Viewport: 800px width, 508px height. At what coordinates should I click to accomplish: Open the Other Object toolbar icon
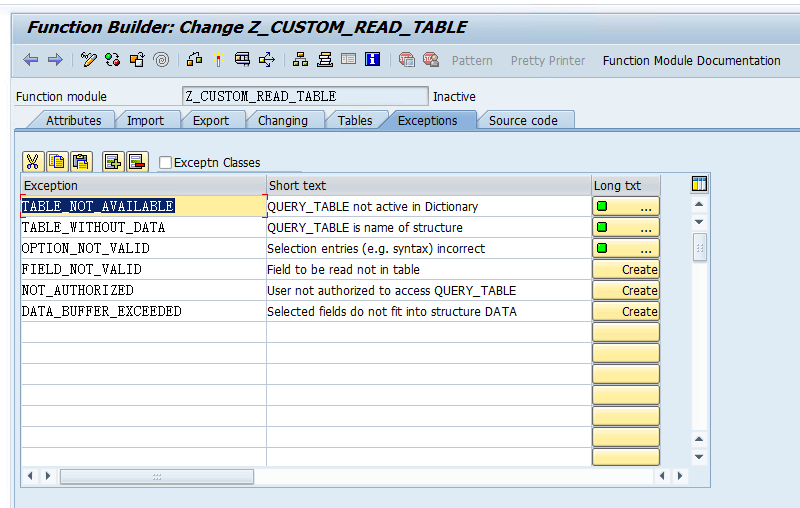click(137, 60)
